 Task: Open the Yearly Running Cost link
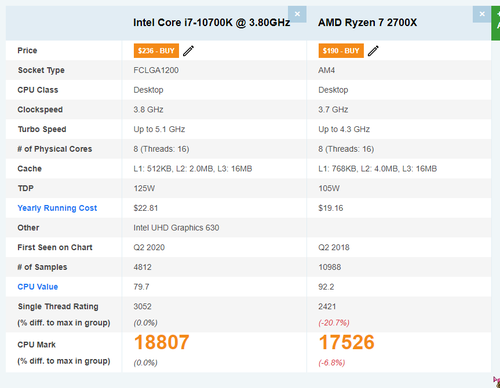(57, 208)
